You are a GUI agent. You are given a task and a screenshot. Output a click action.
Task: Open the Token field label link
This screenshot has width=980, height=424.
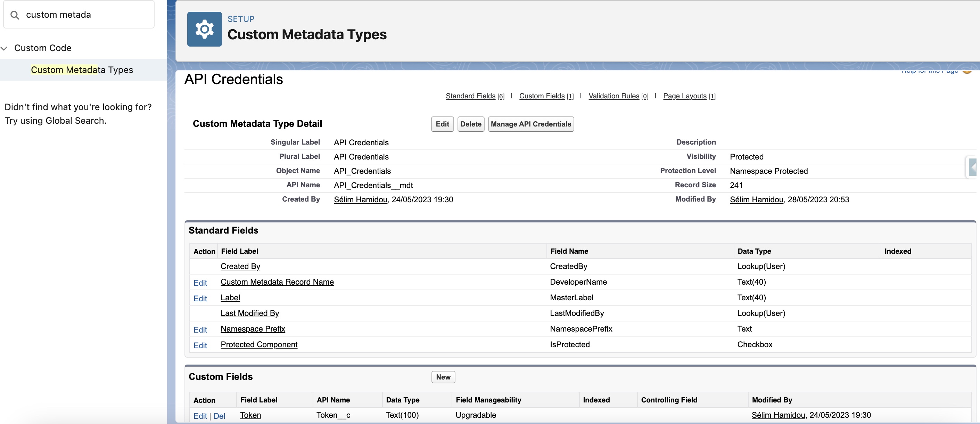coord(250,415)
